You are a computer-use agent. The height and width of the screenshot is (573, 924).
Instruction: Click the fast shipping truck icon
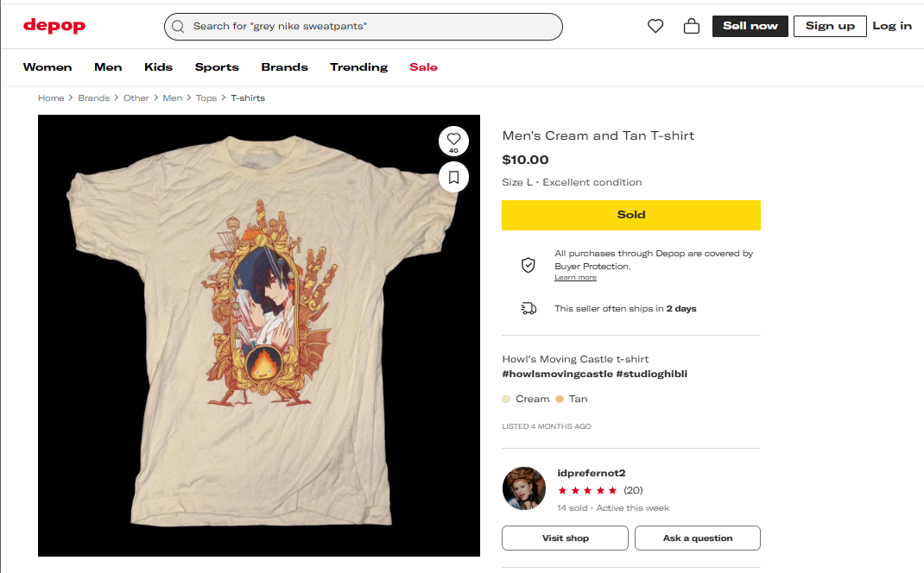[528, 308]
